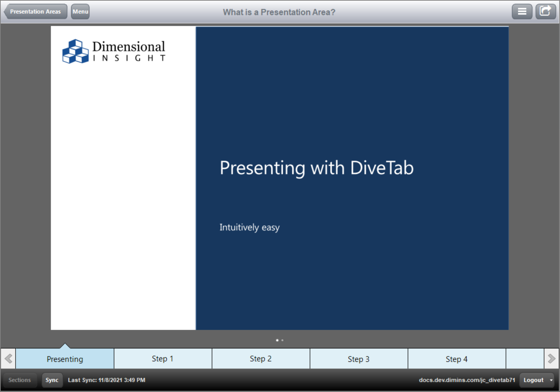The width and height of the screenshot is (560, 392).
Task: Click the partially visible tab after Step 4
Action: (525, 359)
